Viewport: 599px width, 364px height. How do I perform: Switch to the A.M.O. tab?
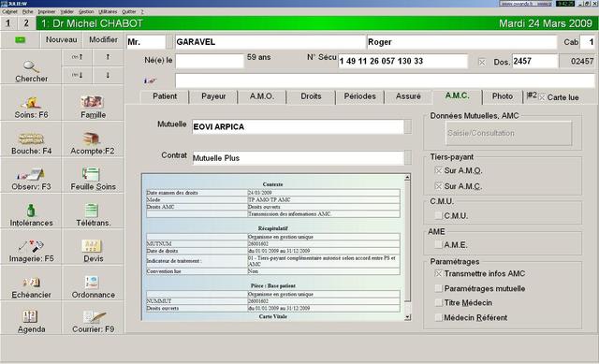tap(262, 96)
